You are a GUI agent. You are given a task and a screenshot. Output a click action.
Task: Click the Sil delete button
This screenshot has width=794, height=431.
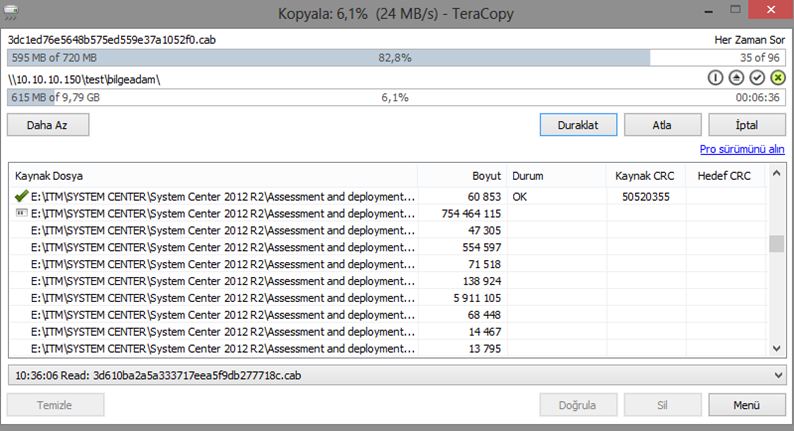[x=662, y=405]
